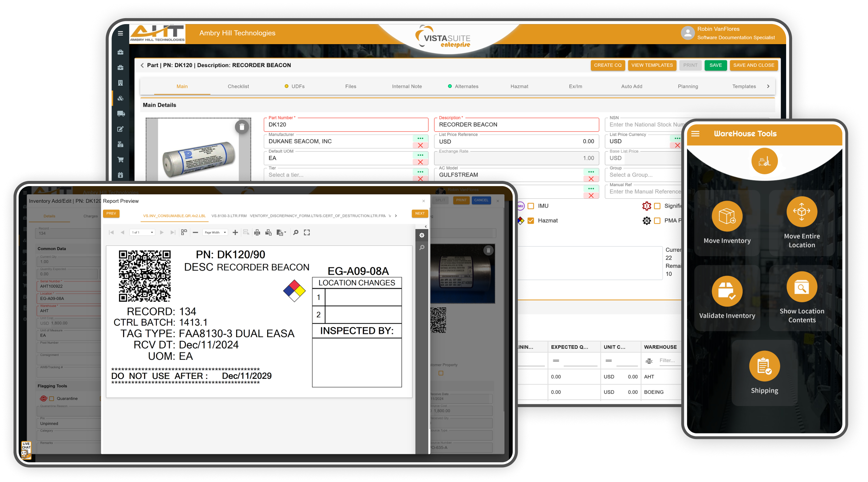The width and height of the screenshot is (868, 482).
Task: Open the Hazmat tab
Action: point(519,86)
